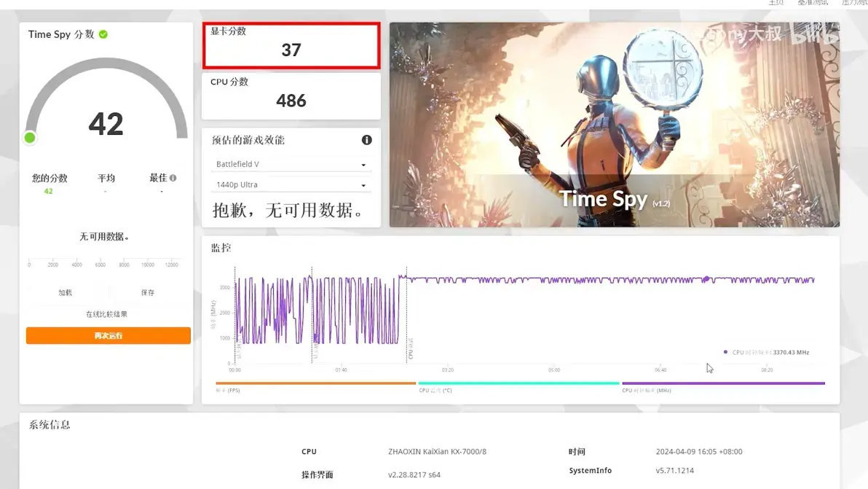868x489 pixels.
Task: Click the green dot on the score gauge
Action: coord(30,137)
